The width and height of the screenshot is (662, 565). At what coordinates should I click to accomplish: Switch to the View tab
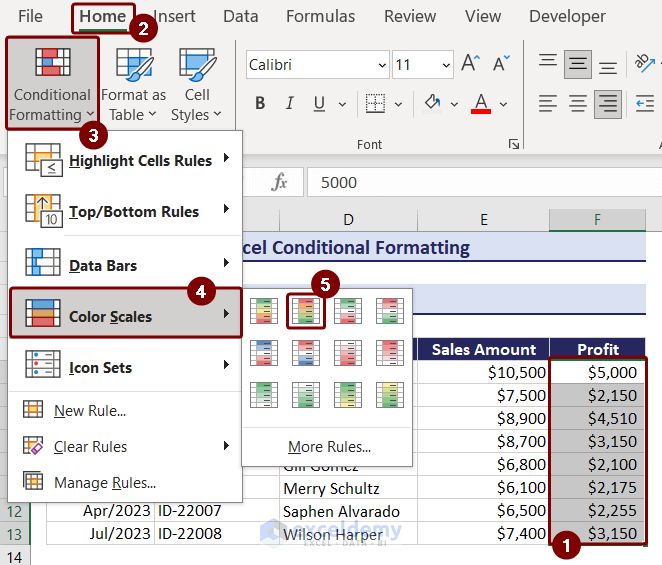point(483,16)
